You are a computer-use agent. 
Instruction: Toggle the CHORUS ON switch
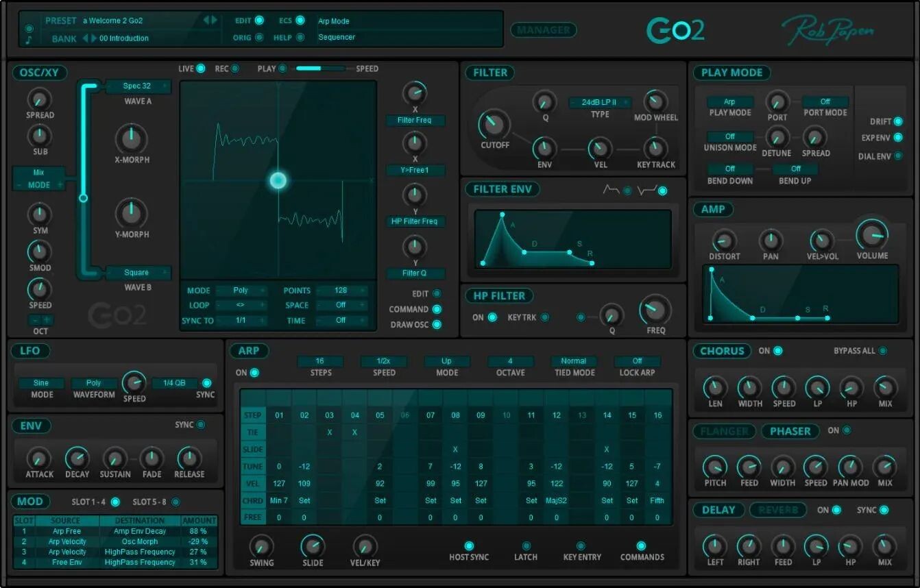778,351
